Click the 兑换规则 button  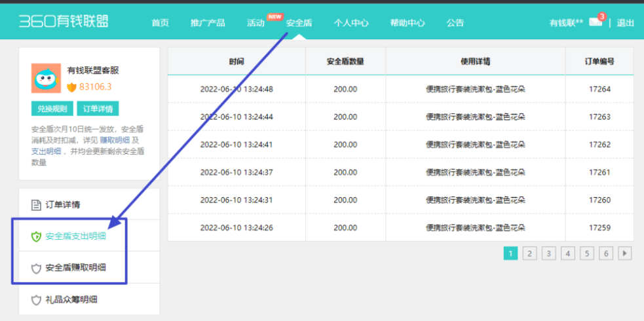tap(52, 109)
